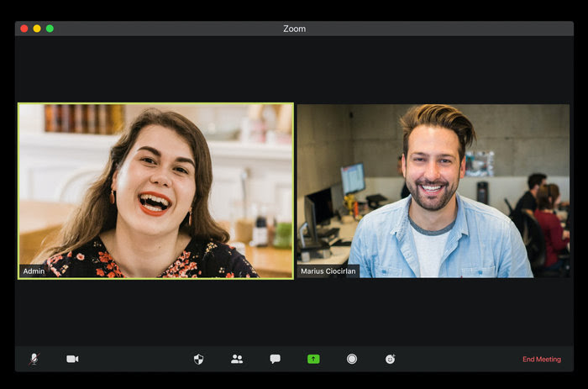Viewport: 588px width, 389px height.
Task: Click the green Share Screen icon
Action: [x=313, y=359]
